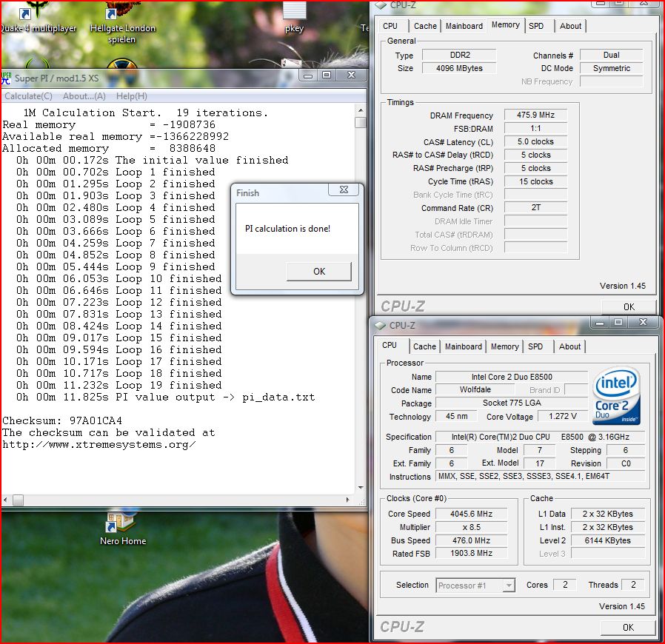Minimize the lower CPU-Z window

click(x=599, y=323)
